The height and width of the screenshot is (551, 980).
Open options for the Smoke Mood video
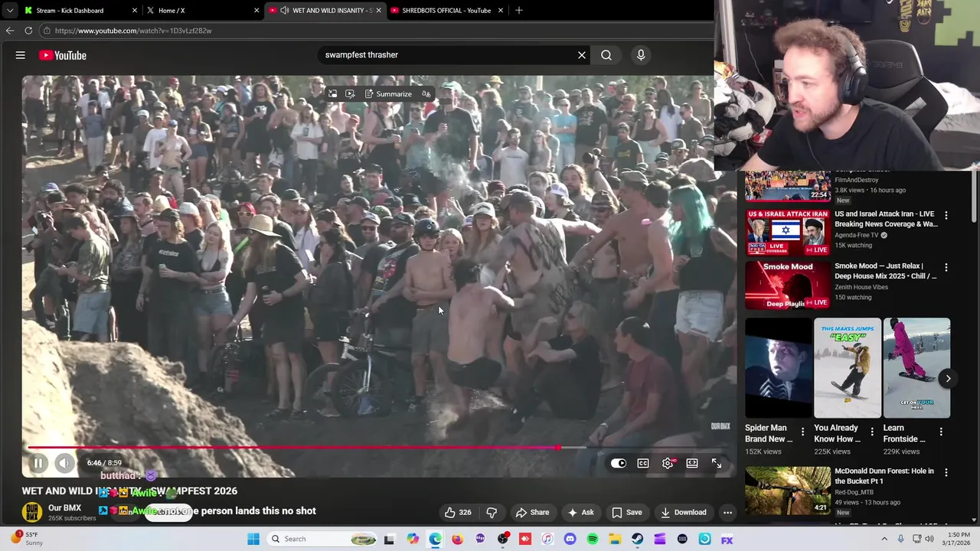click(946, 268)
